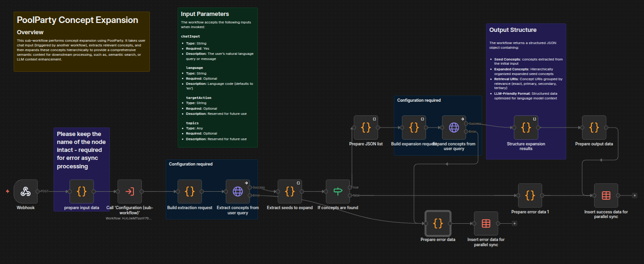Click the POST label on Webhook output
This screenshot has width=644, height=264.
tap(45, 191)
